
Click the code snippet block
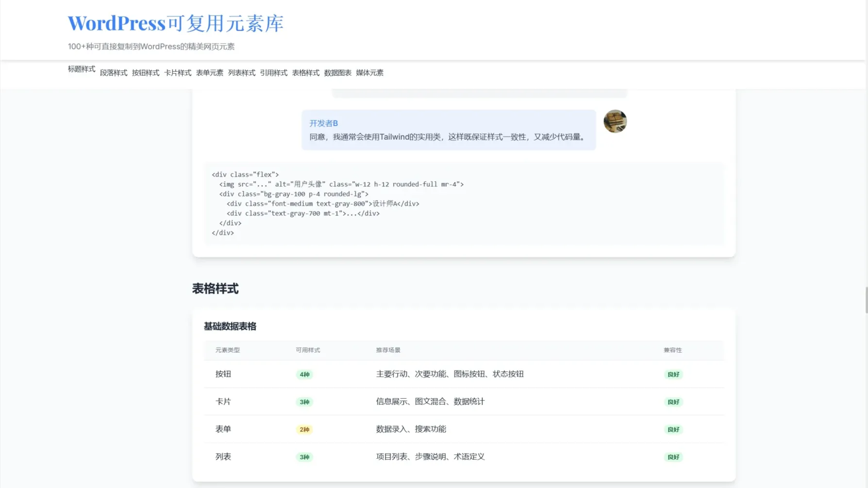click(464, 204)
